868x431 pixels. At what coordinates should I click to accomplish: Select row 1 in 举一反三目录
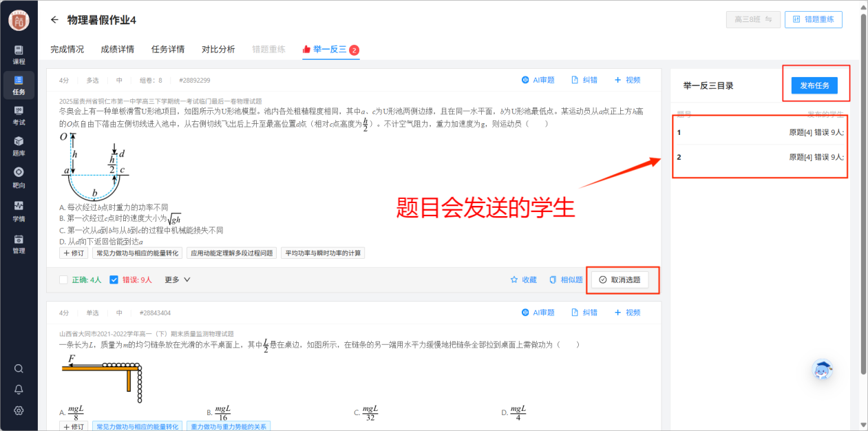760,132
